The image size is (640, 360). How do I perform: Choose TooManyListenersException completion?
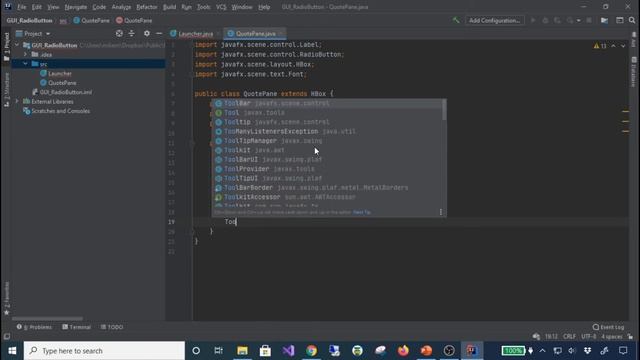[x=327, y=131]
